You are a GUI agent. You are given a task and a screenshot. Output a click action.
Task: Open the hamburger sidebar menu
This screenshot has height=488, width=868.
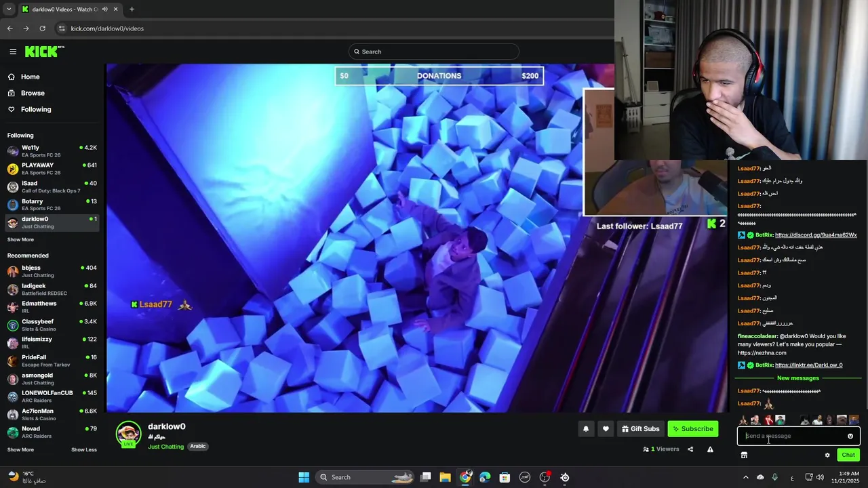click(13, 52)
